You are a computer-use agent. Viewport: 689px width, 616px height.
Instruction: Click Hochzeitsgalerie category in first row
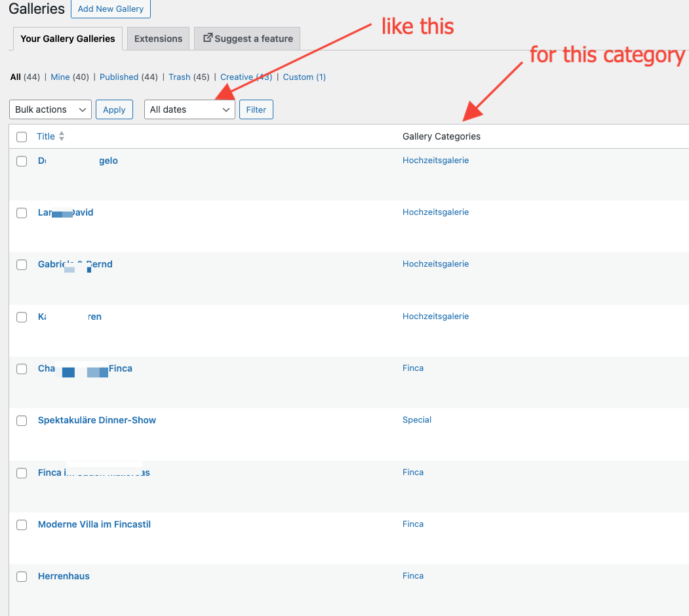click(x=435, y=161)
